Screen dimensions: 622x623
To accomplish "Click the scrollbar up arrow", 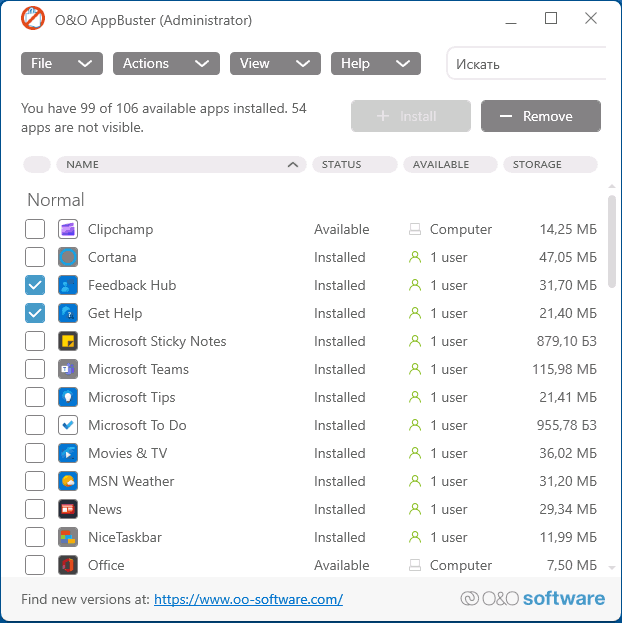I will point(612,186).
